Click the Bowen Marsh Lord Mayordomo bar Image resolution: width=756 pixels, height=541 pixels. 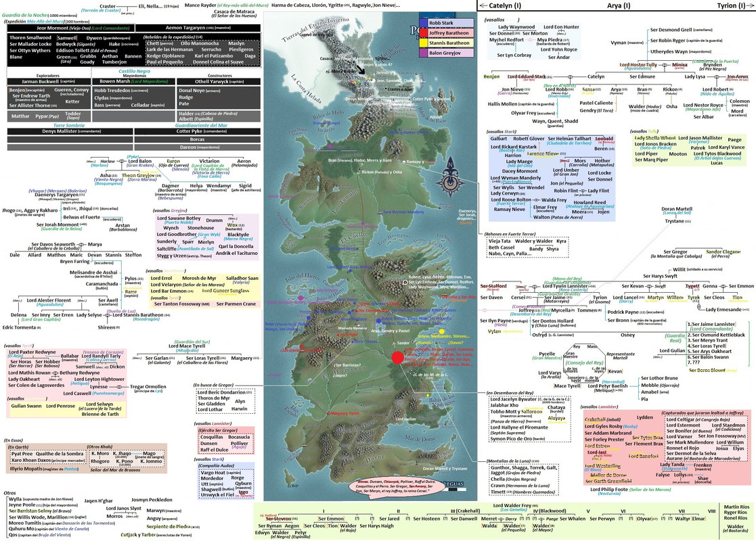coord(134,81)
